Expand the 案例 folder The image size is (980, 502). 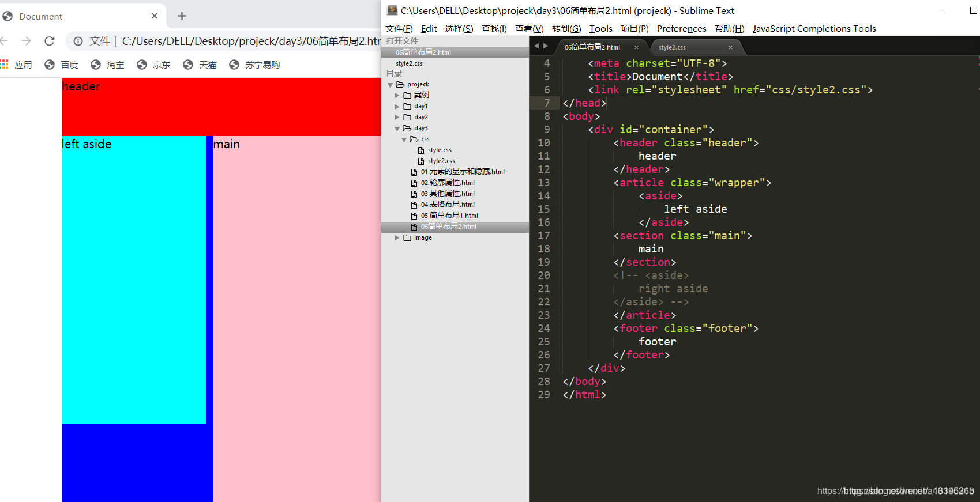coord(397,95)
